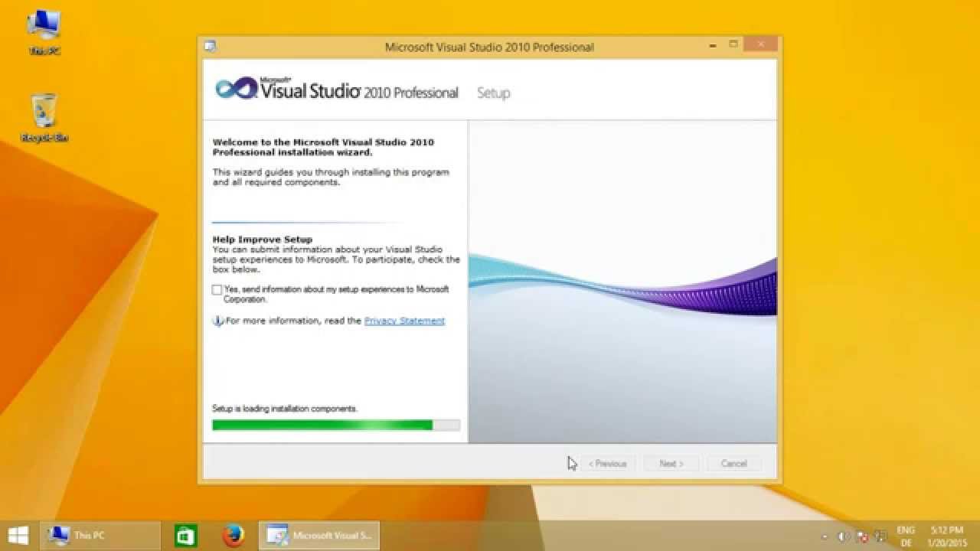Switch input language ENG DE indicator
The height and width of the screenshot is (551, 980).
(906, 536)
